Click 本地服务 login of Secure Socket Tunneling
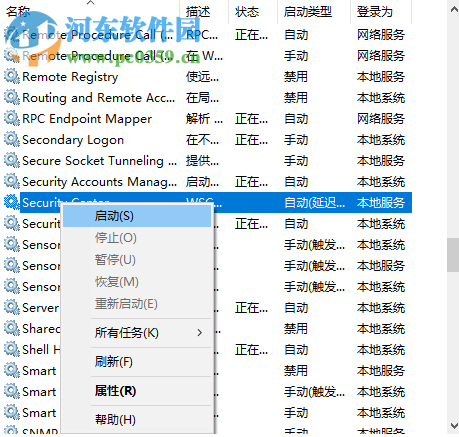 click(381, 161)
